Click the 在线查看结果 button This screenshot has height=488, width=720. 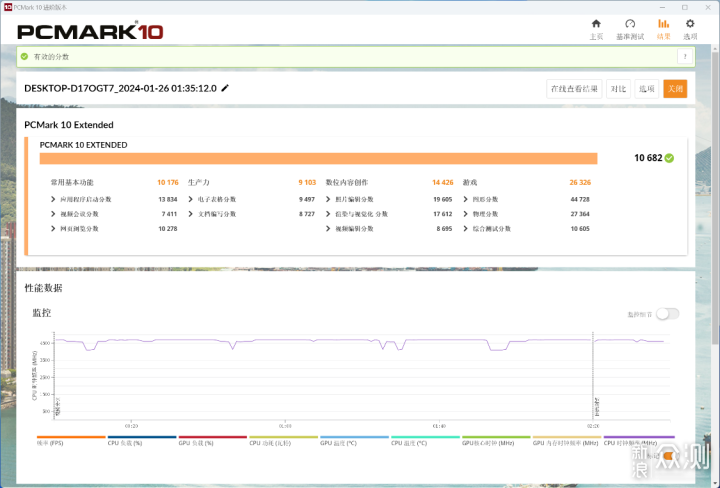[574, 89]
